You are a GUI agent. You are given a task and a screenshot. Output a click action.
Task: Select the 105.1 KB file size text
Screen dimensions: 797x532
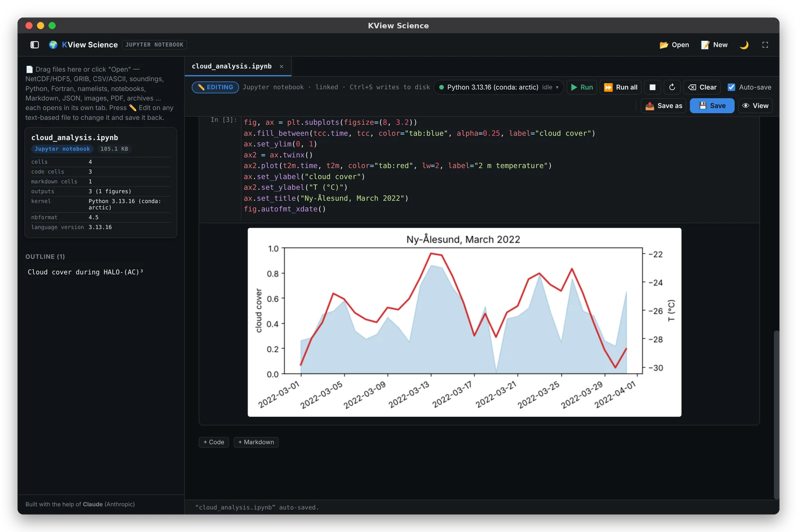pos(114,149)
